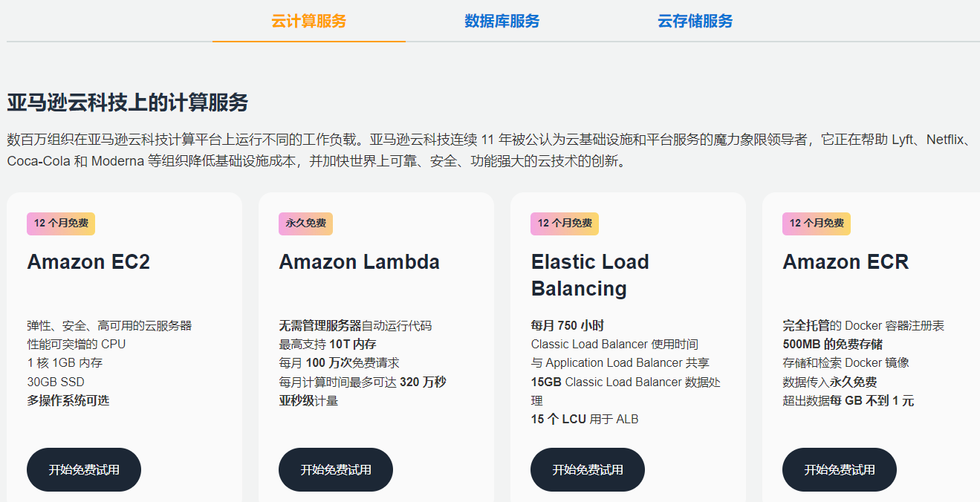
Task: Click the Amazon EC2 card title
Action: 88,262
